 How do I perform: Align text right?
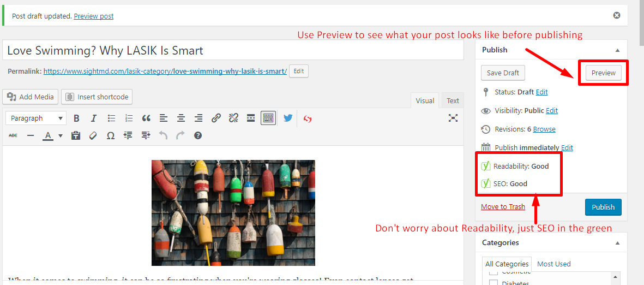(x=198, y=118)
